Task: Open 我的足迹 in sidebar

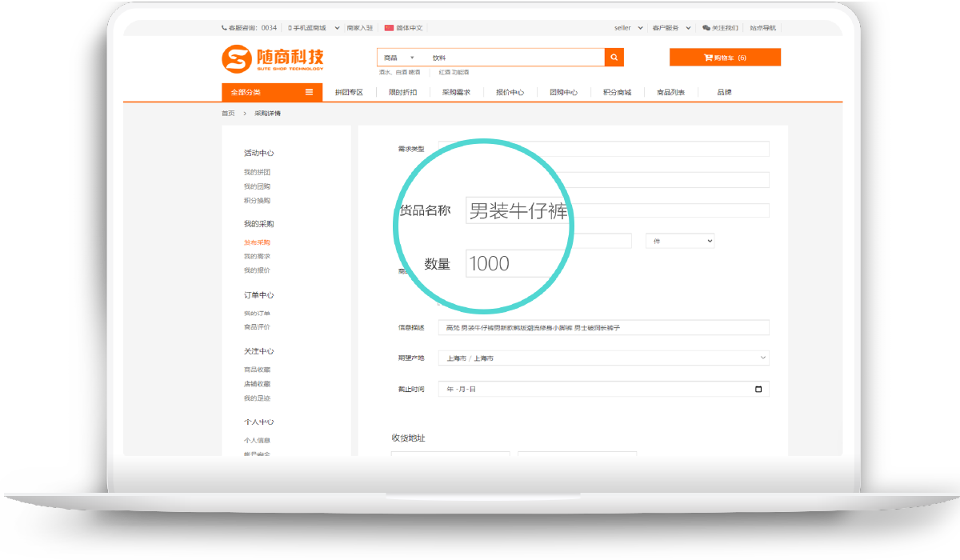Action: click(257, 398)
